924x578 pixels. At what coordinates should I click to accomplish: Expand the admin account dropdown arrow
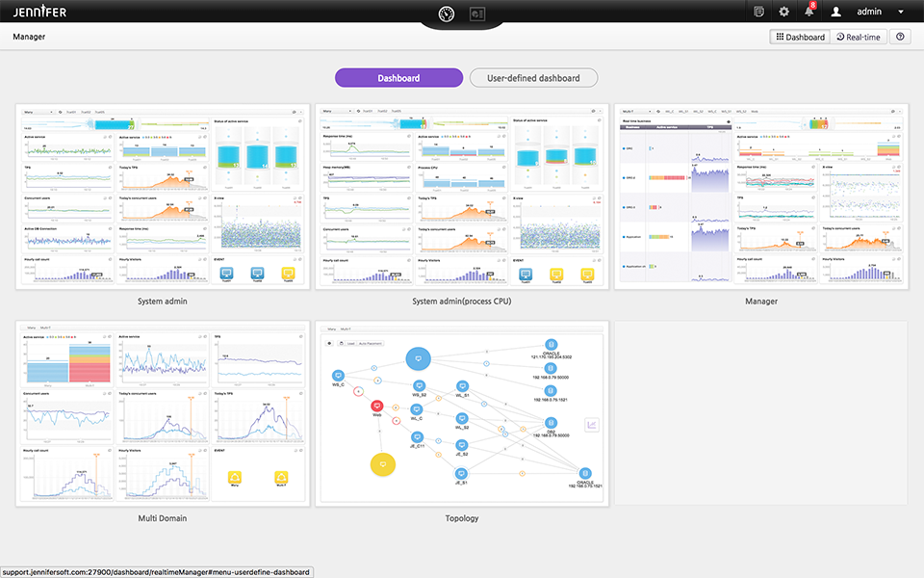click(901, 12)
